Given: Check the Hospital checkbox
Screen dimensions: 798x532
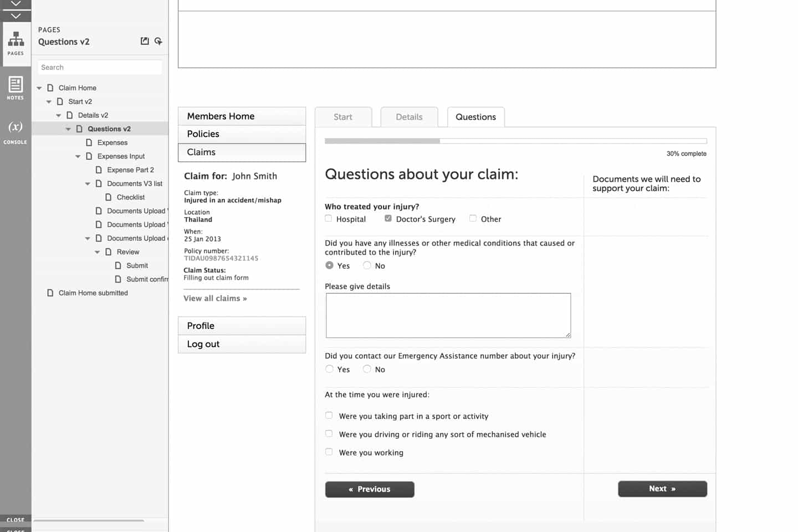Looking at the screenshot, I should [x=329, y=218].
